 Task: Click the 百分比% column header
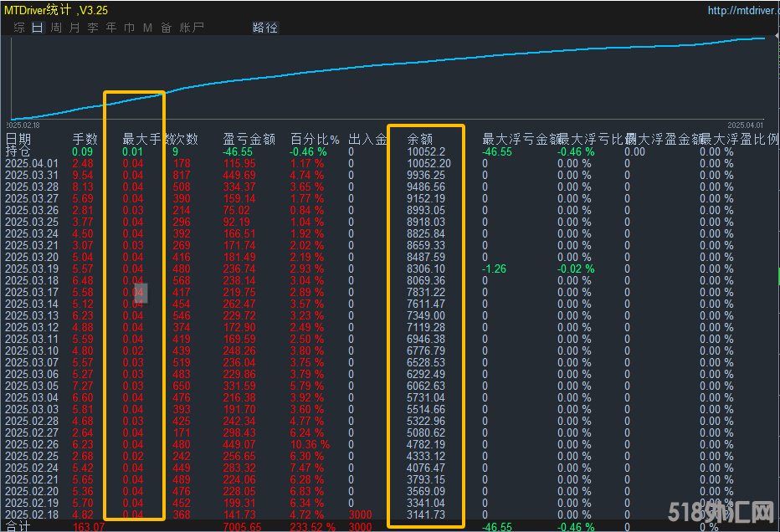point(315,139)
